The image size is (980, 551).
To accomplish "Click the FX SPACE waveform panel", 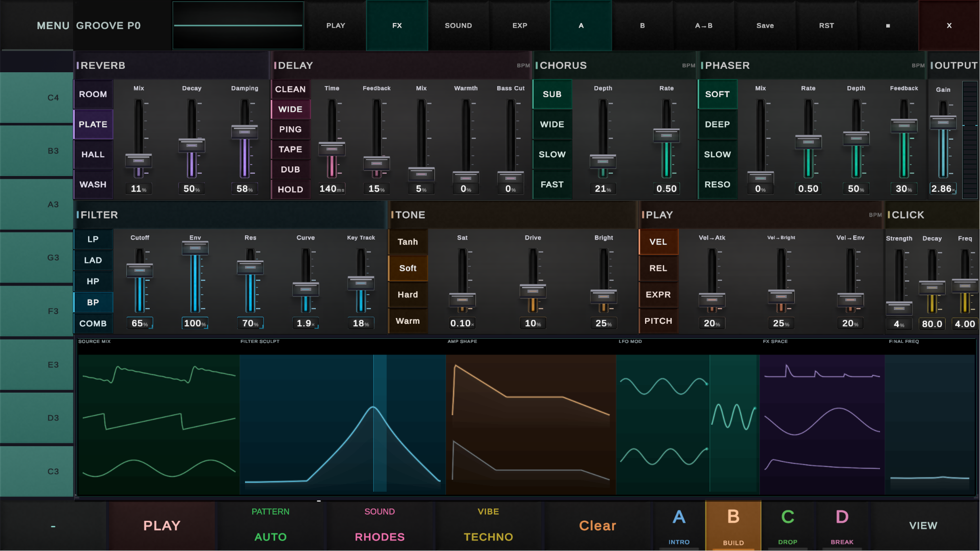I will tap(822, 424).
